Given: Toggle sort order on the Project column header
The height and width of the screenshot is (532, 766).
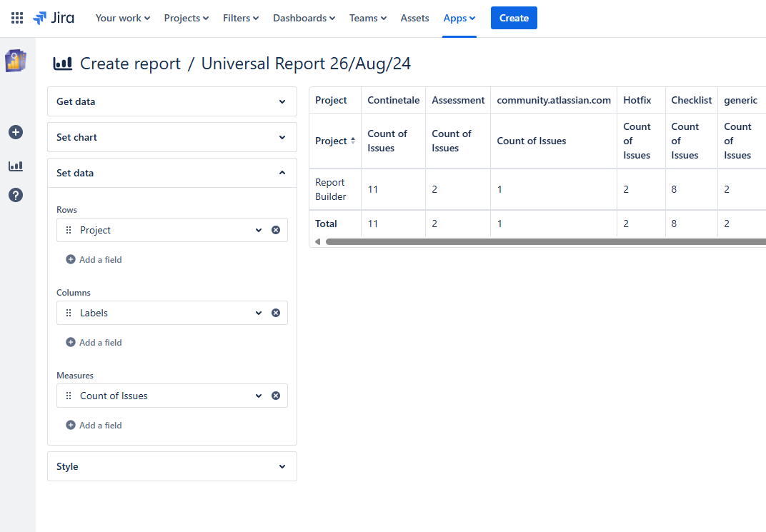Looking at the screenshot, I should [x=354, y=141].
